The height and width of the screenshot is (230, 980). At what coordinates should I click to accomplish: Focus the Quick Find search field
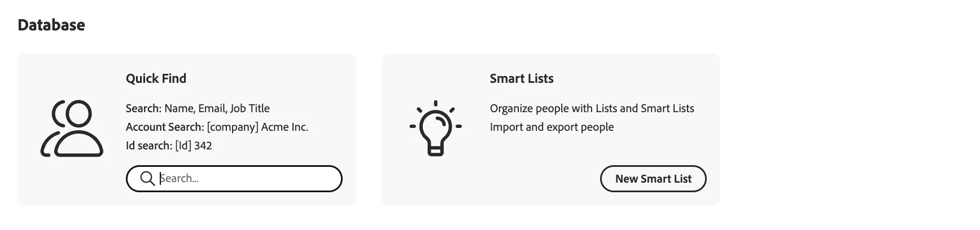click(x=234, y=179)
